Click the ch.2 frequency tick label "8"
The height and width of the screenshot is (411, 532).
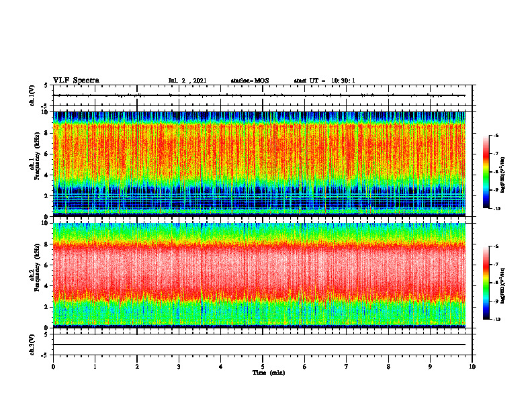(46, 244)
